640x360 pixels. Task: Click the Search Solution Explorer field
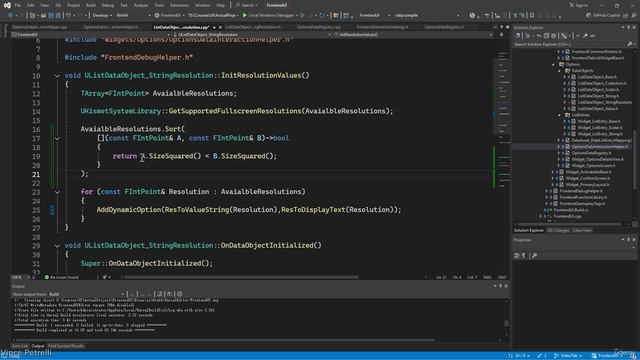tap(570, 44)
